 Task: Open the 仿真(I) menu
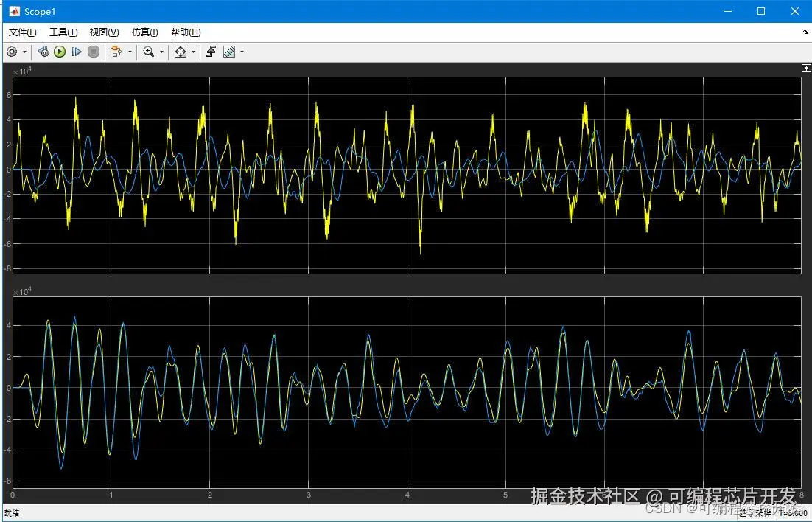(x=144, y=32)
